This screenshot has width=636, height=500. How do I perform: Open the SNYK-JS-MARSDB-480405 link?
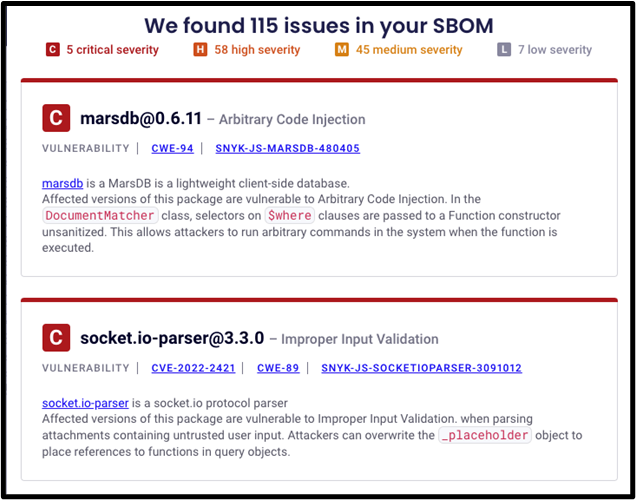tap(287, 148)
